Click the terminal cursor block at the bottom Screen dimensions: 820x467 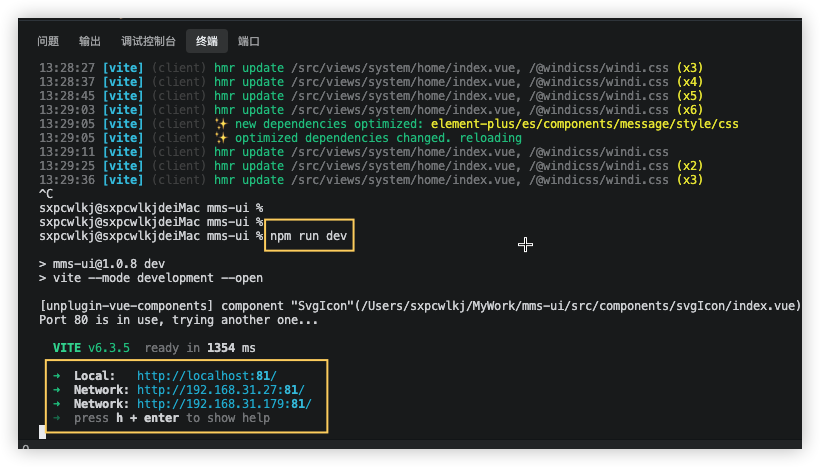click(x=42, y=431)
